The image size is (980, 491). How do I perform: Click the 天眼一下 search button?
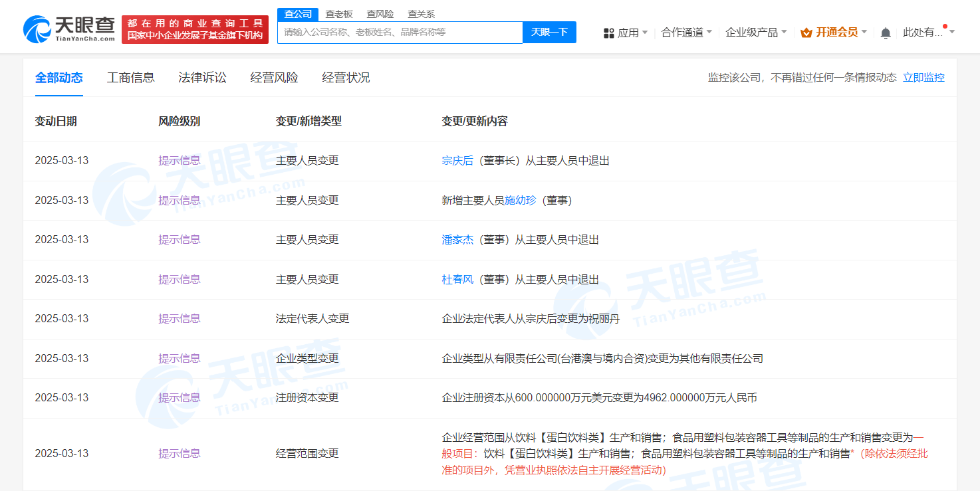click(549, 32)
